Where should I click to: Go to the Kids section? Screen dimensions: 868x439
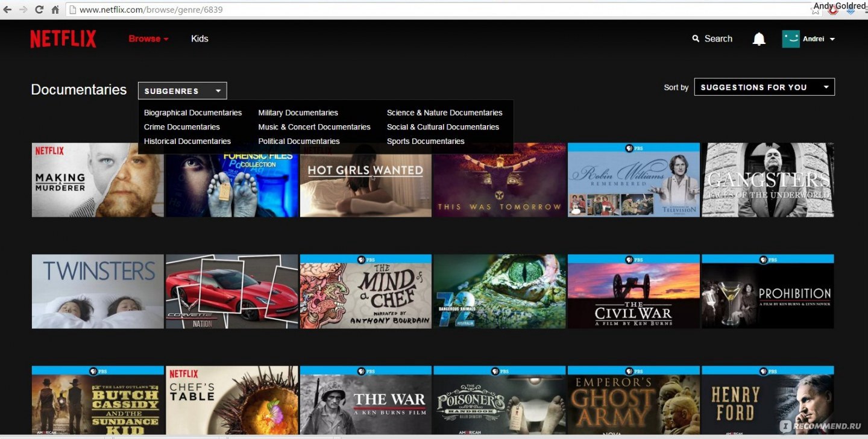pos(200,39)
